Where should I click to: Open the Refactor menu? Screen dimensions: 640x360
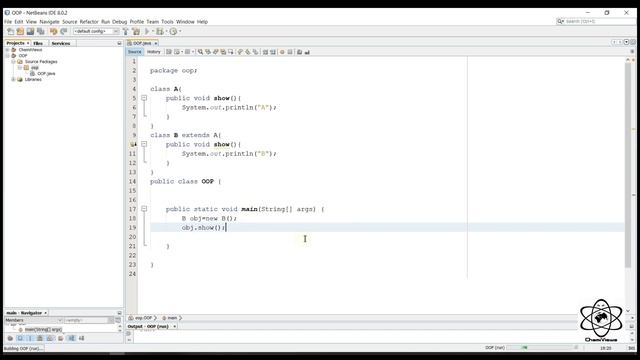(89, 22)
